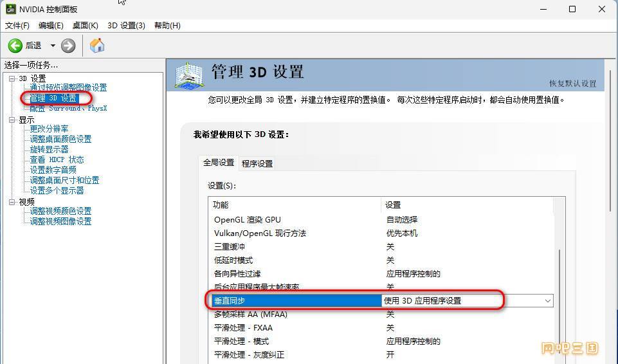Click the green Back arrow icon
Viewport: 618px width, 364px height.
(15, 46)
